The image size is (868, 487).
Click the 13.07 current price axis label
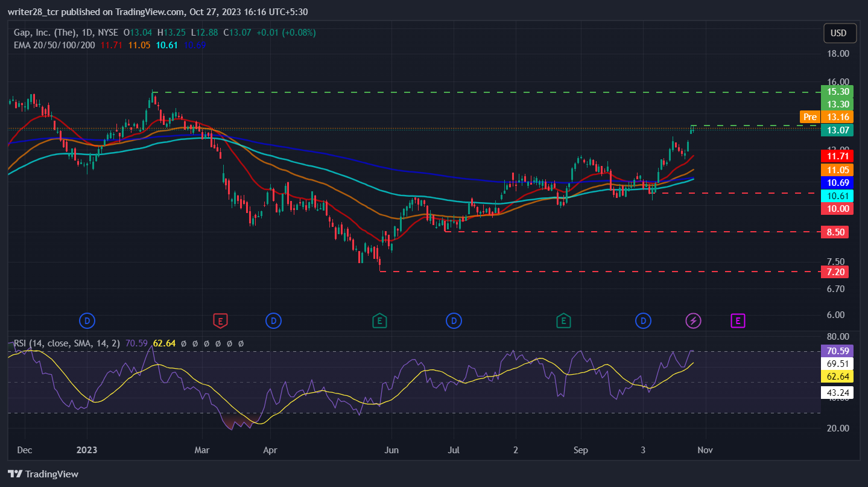pyautogui.click(x=838, y=130)
